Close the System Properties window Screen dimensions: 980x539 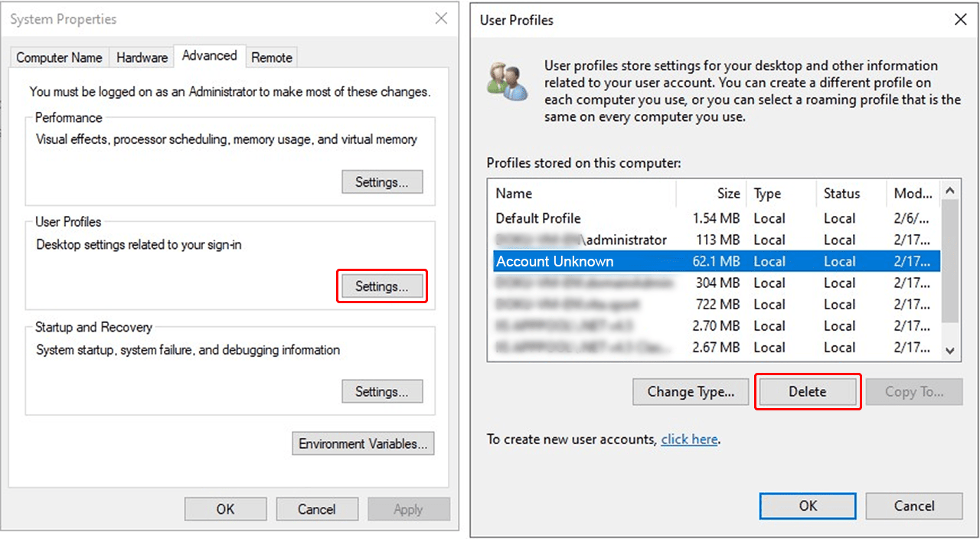point(441,19)
